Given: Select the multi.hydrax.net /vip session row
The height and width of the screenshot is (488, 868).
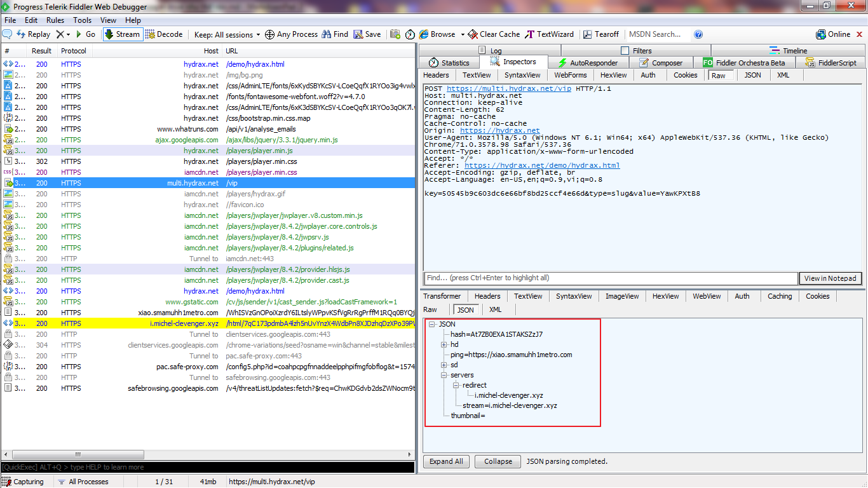Looking at the screenshot, I should (208, 183).
